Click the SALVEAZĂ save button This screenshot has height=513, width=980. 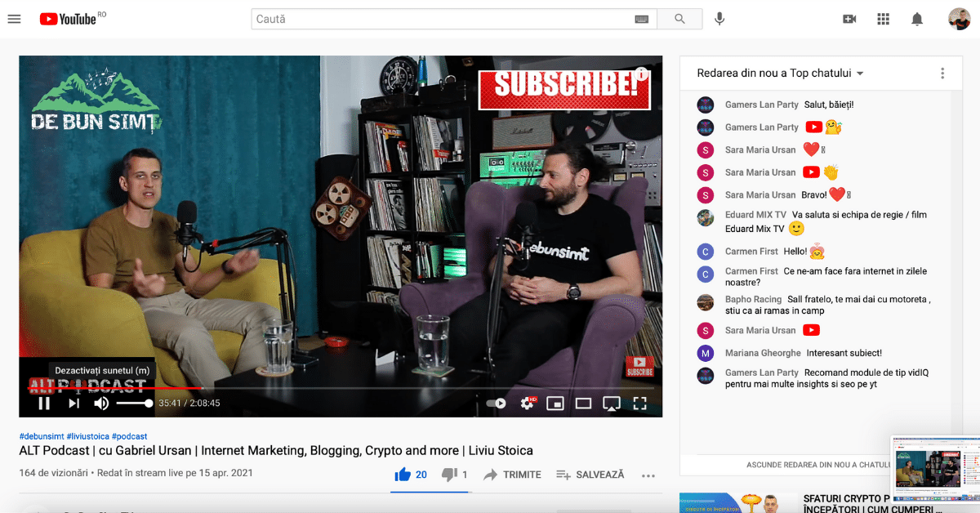(x=590, y=475)
